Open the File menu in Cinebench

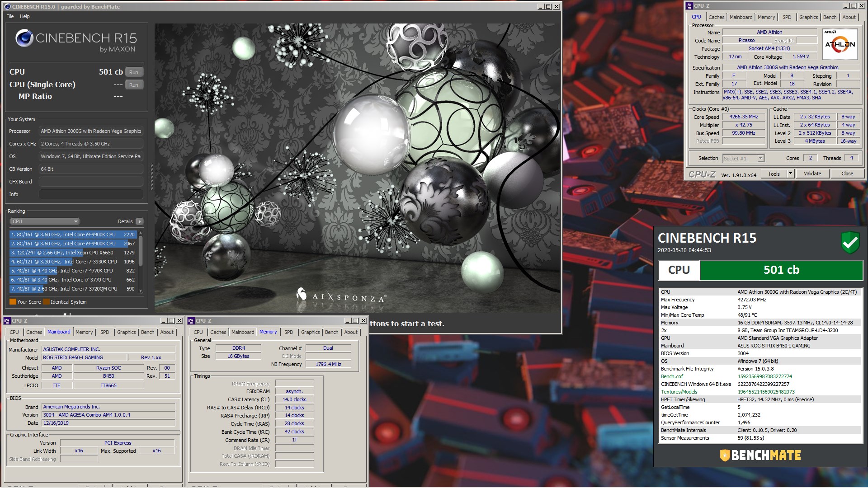coord(10,16)
